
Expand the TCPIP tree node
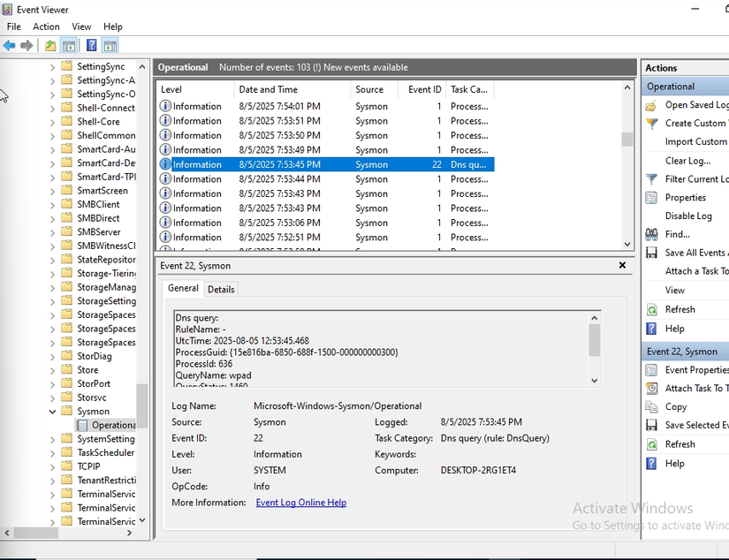click(x=52, y=466)
